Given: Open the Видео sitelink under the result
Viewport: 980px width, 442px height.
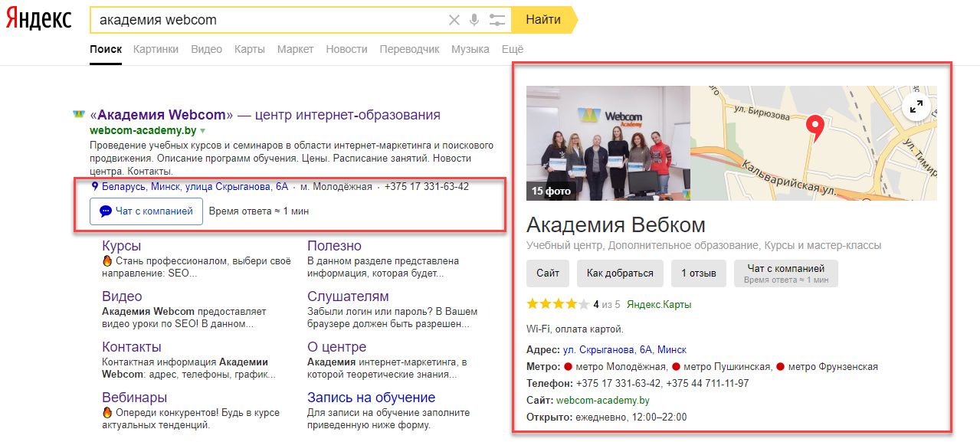Looking at the screenshot, I should pyautogui.click(x=122, y=296).
